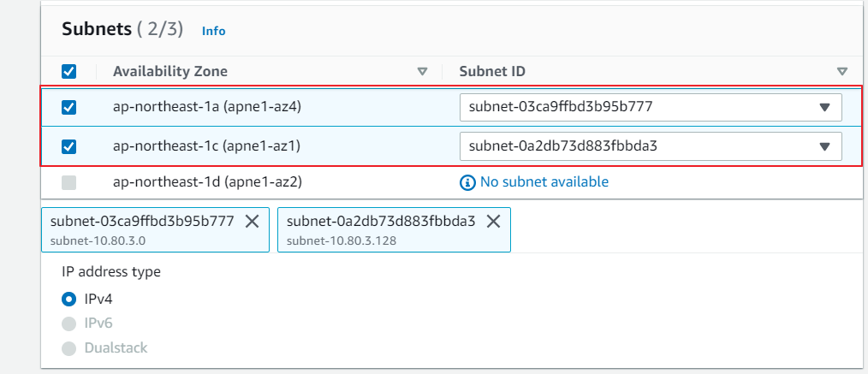Sort by Availability Zone column arrow

point(422,72)
